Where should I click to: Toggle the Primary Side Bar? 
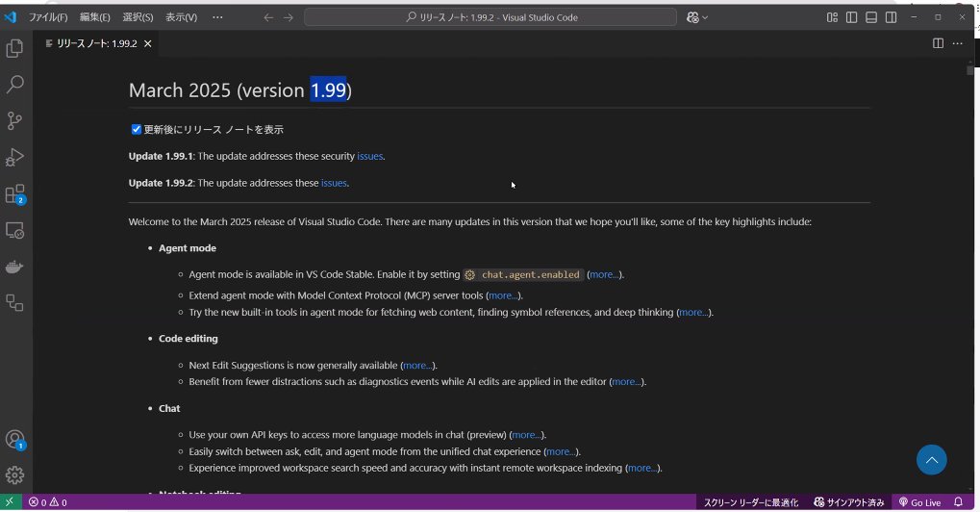(x=851, y=17)
